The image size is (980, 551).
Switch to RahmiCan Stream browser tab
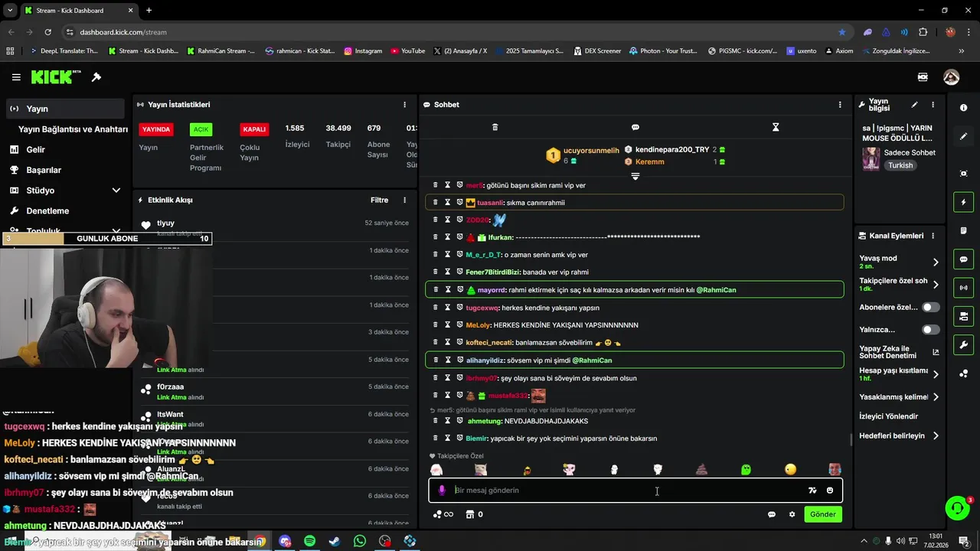coord(220,51)
